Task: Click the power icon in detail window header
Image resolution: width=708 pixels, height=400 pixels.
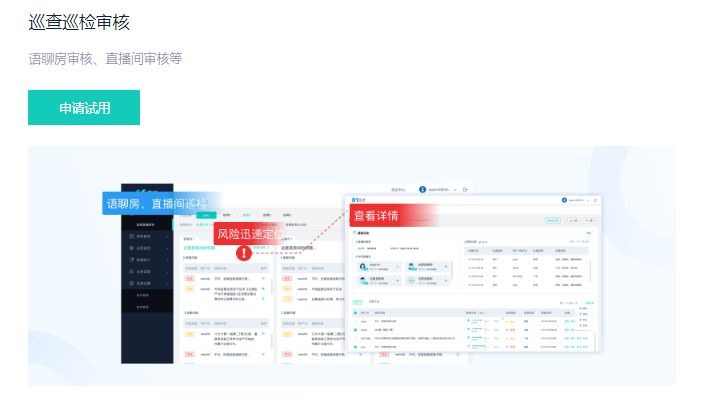Action: (597, 199)
